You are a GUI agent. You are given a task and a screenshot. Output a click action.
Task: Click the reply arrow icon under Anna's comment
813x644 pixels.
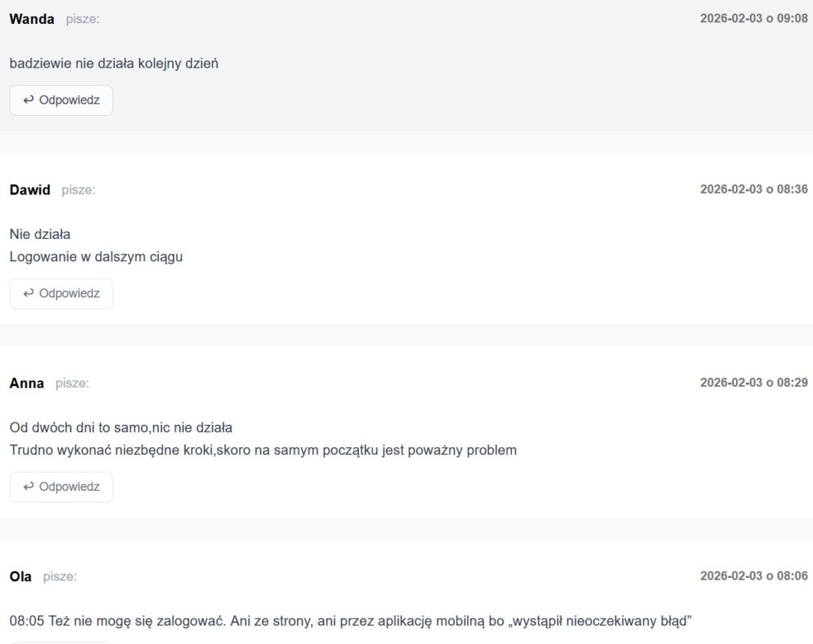pos(29,487)
